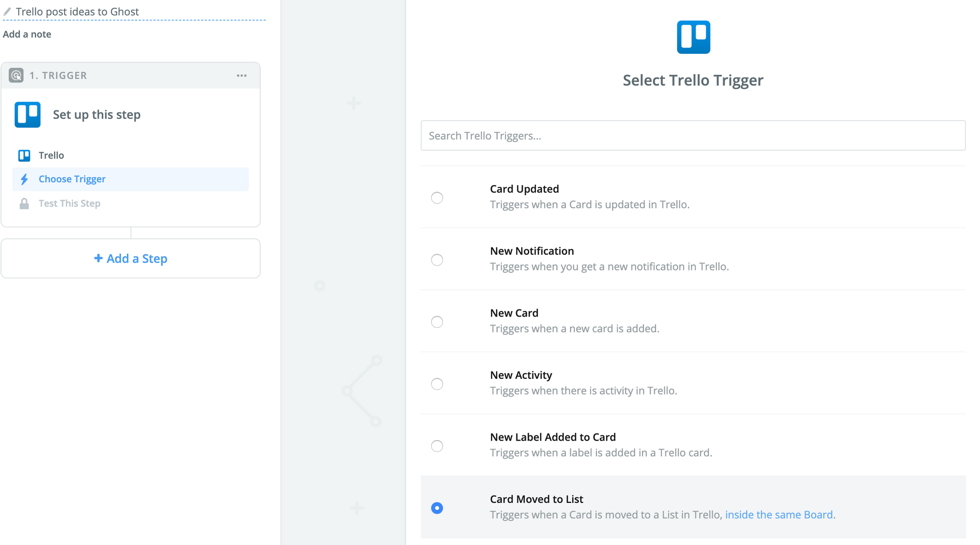Select the Card Moved to List radio button

(437, 508)
